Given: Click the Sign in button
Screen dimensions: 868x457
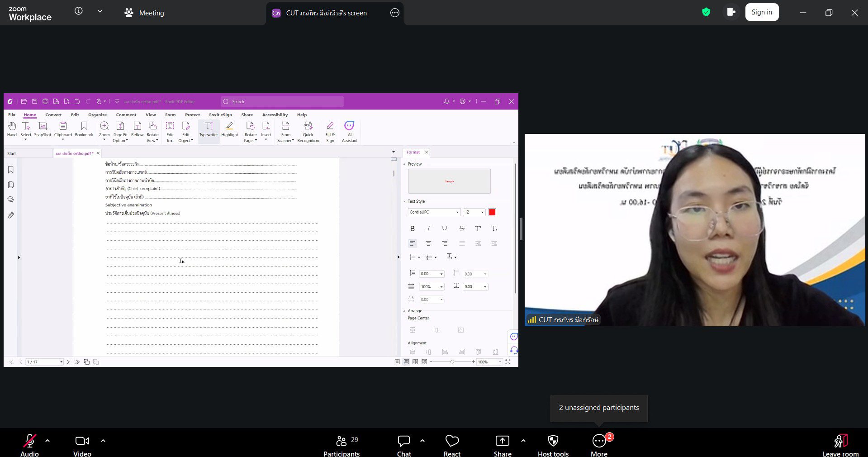Looking at the screenshot, I should [762, 12].
